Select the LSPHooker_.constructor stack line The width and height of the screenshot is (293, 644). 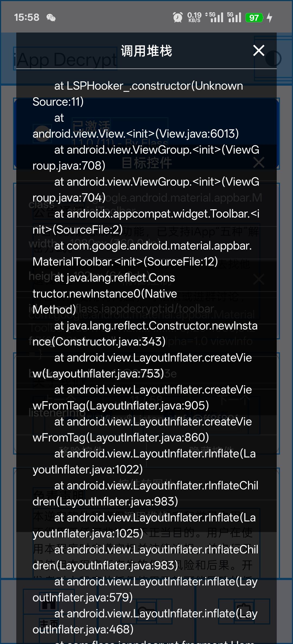[138, 94]
